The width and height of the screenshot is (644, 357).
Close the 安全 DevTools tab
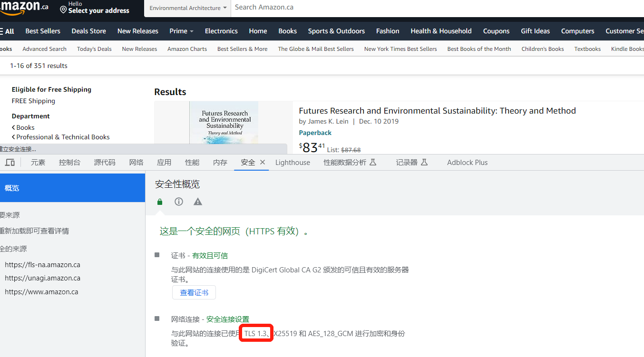pyautogui.click(x=263, y=162)
